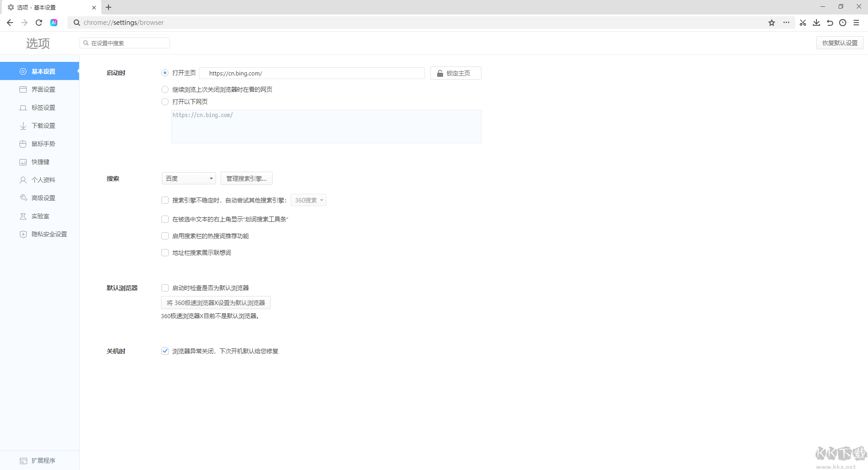Enable 启动时检查是否为默认浏览器 checkbox
The width and height of the screenshot is (868, 470).
click(x=165, y=288)
